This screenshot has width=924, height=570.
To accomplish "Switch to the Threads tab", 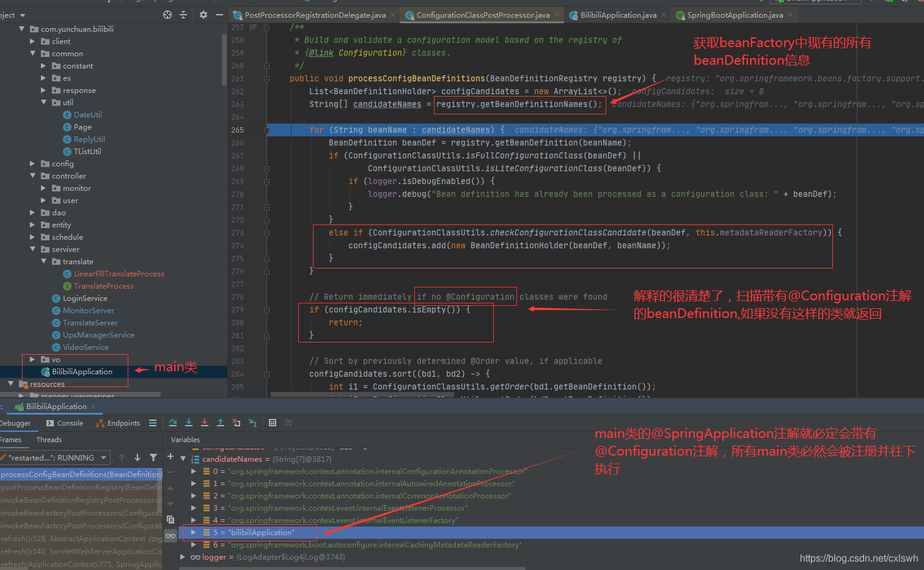I will point(49,440).
